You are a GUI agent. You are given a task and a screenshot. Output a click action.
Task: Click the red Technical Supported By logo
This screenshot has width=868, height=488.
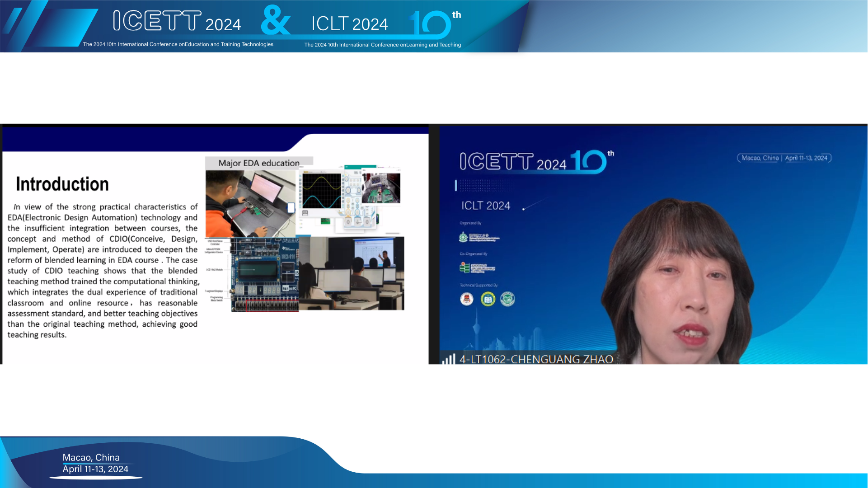click(466, 299)
